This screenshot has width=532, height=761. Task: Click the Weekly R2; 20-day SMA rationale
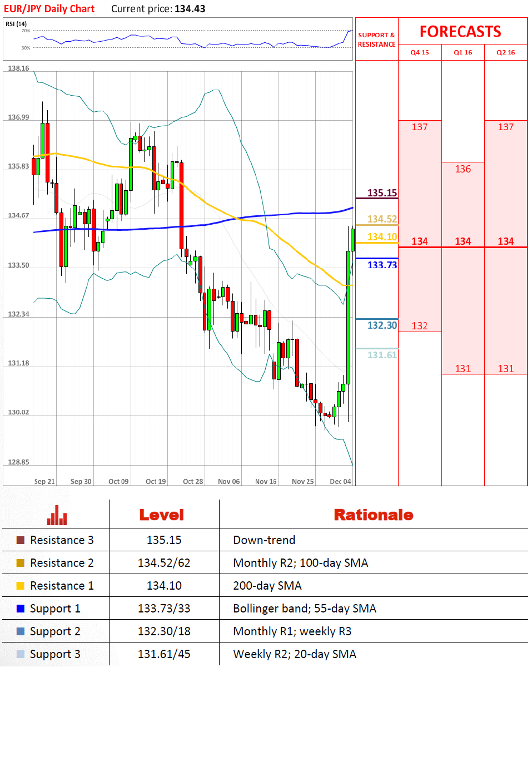point(295,654)
